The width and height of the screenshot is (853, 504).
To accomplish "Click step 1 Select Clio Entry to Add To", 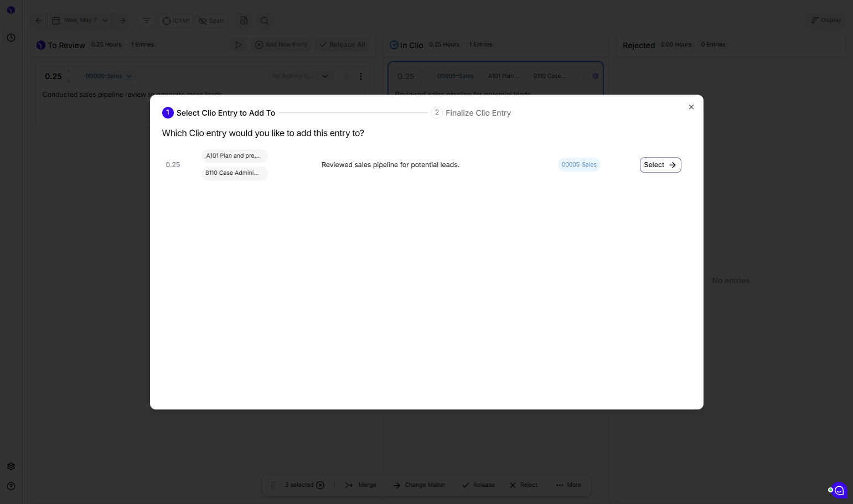I will tap(219, 113).
